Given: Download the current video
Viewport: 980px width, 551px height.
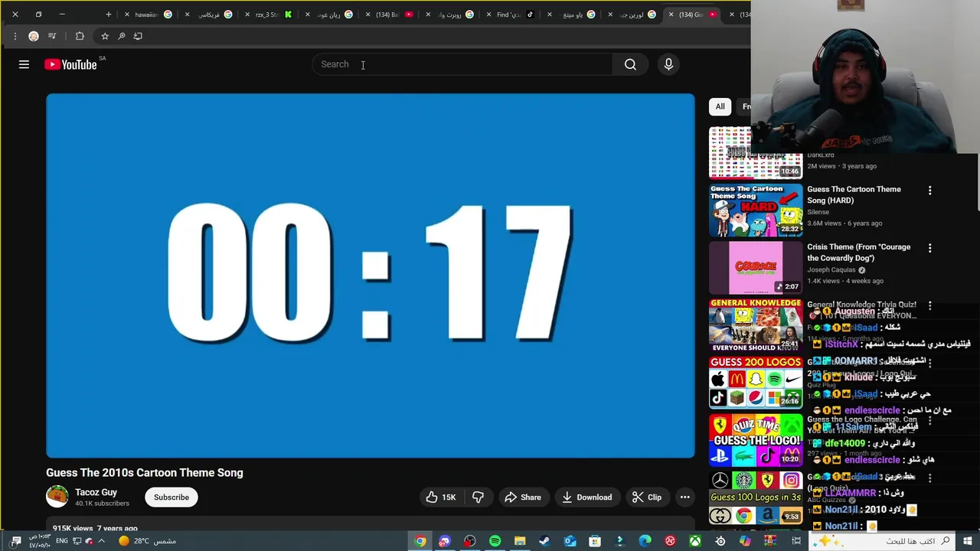Looking at the screenshot, I should pos(586,497).
